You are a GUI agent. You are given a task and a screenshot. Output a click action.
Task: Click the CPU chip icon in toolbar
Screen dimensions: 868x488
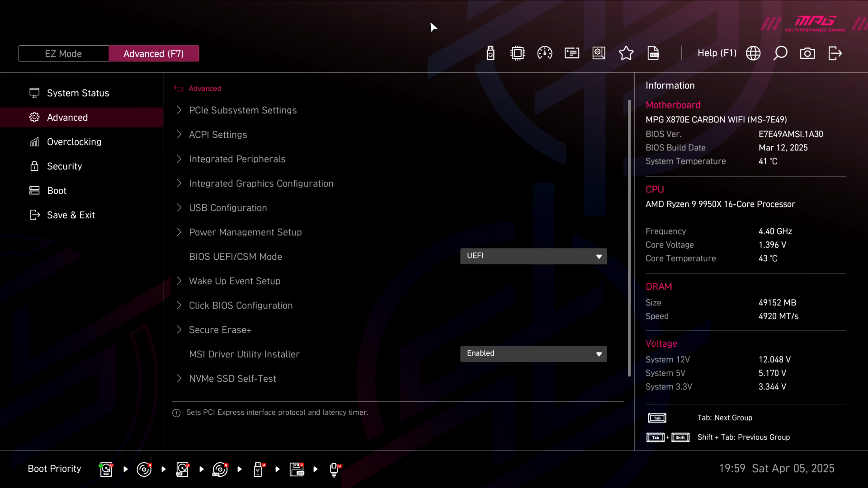(x=518, y=53)
